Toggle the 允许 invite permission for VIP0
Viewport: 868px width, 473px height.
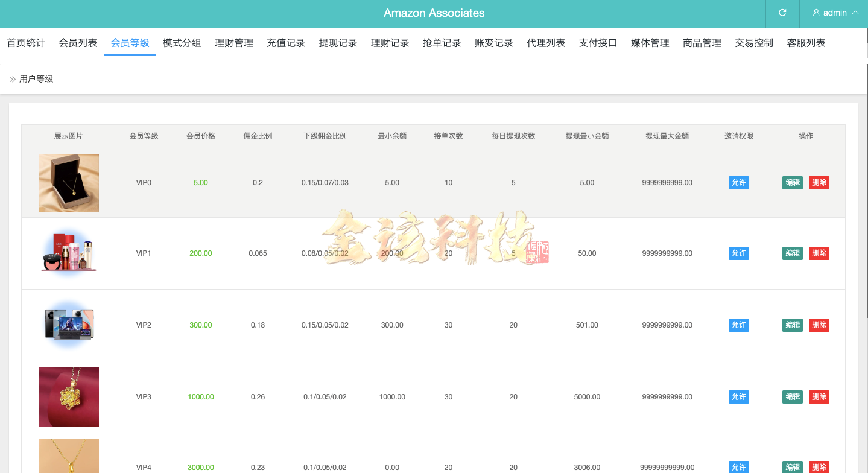click(x=738, y=182)
